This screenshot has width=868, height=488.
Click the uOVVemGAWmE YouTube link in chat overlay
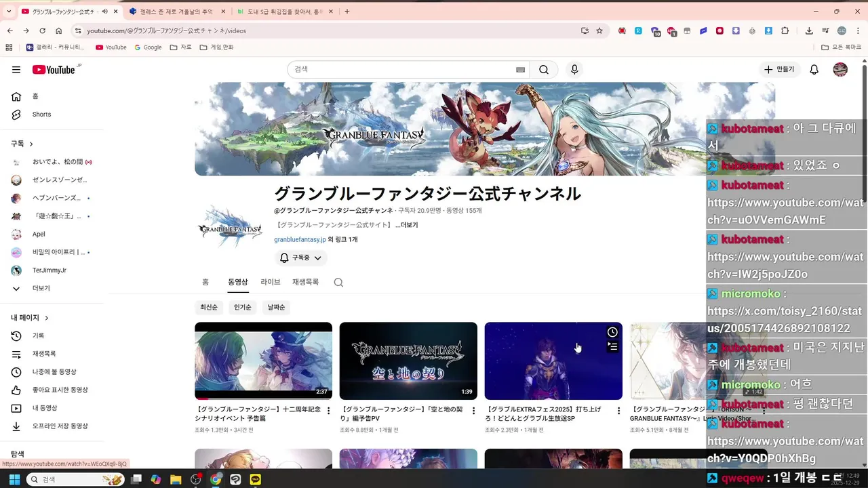pyautogui.click(x=786, y=211)
